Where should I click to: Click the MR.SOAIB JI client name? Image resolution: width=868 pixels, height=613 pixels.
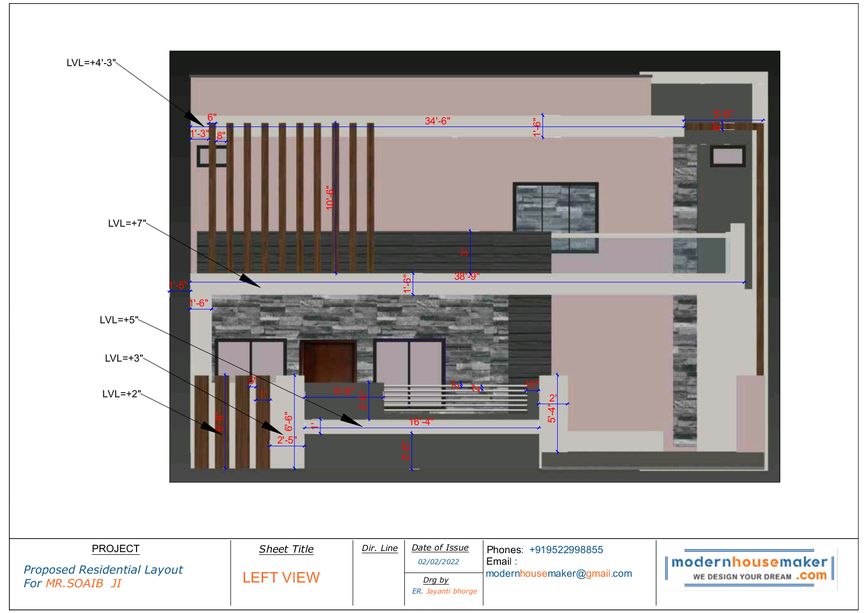pos(83,584)
